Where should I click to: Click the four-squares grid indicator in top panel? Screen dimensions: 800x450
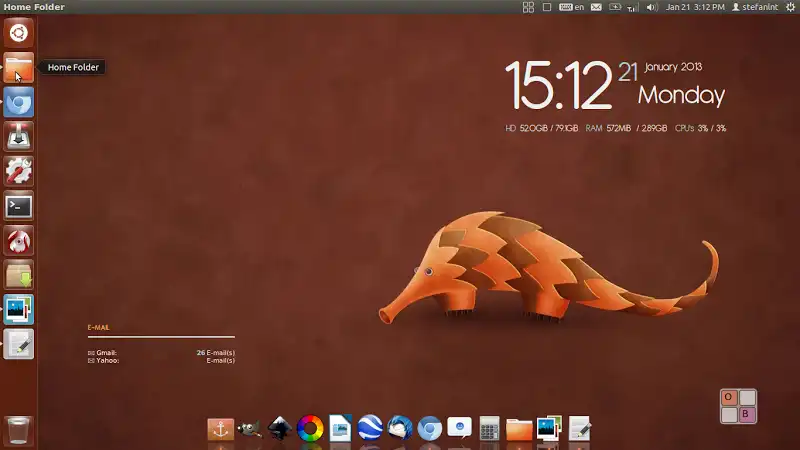coord(528,7)
